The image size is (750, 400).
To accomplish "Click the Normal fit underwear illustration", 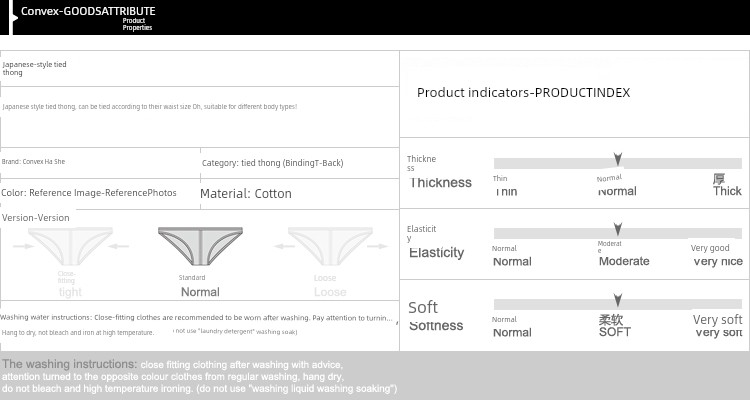I will coord(200,246).
